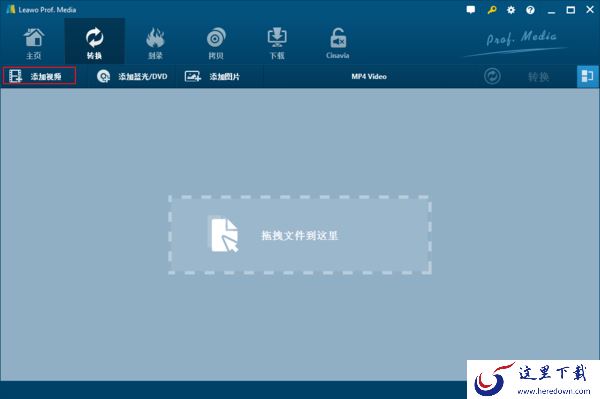Screen dimensions: 600x399
Task: Open the 下载 download module
Action: pyautogui.click(x=277, y=43)
